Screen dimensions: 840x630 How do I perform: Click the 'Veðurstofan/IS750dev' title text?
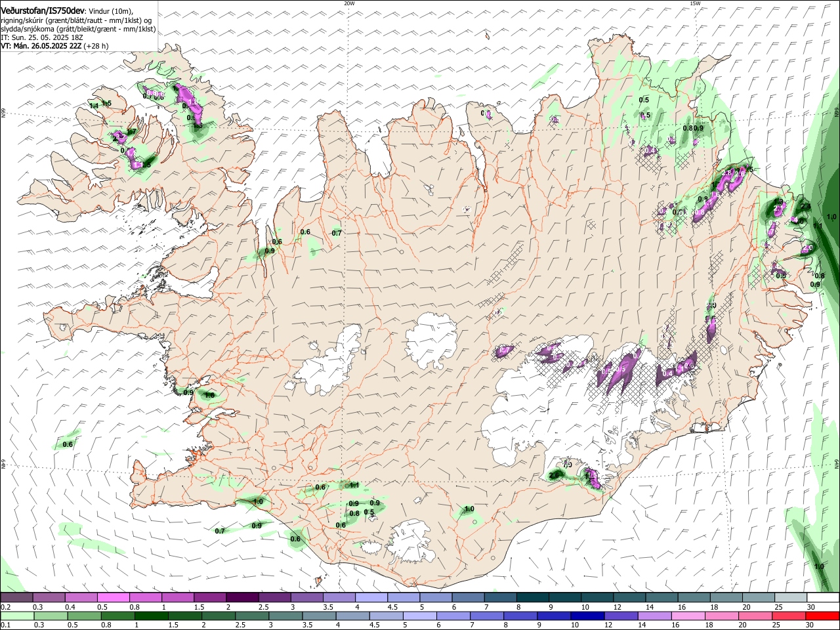(43, 10)
